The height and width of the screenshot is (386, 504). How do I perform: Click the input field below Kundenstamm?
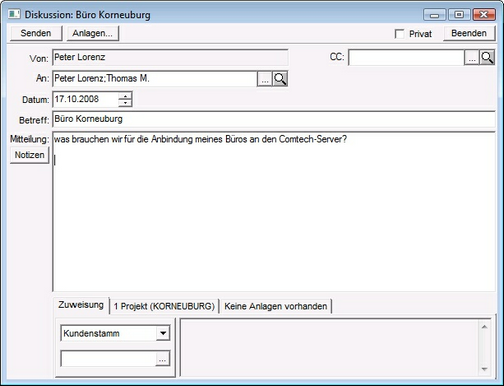(108, 359)
